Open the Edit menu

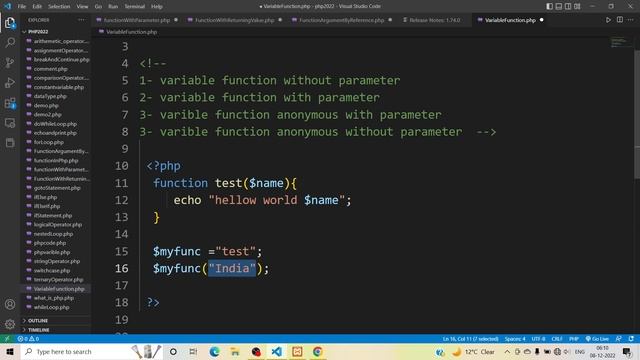[x=37, y=7]
